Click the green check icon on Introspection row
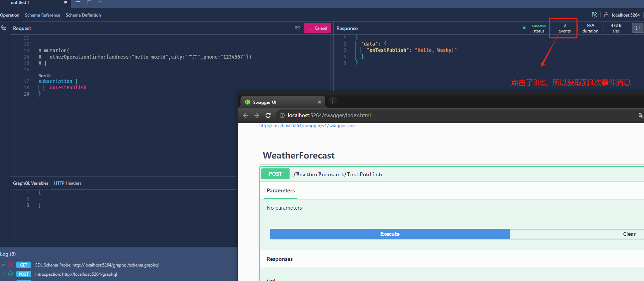This screenshot has width=644, height=281. click(11, 274)
